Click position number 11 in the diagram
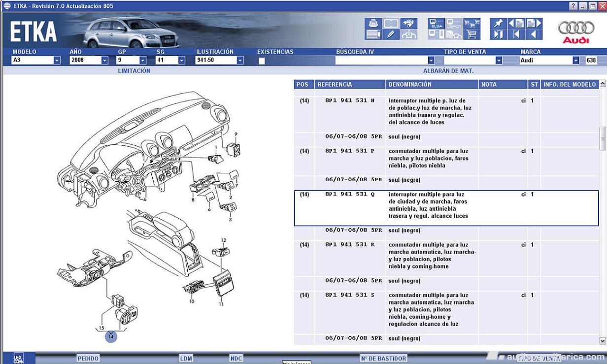Screen dimensions: 607x364 221,304
